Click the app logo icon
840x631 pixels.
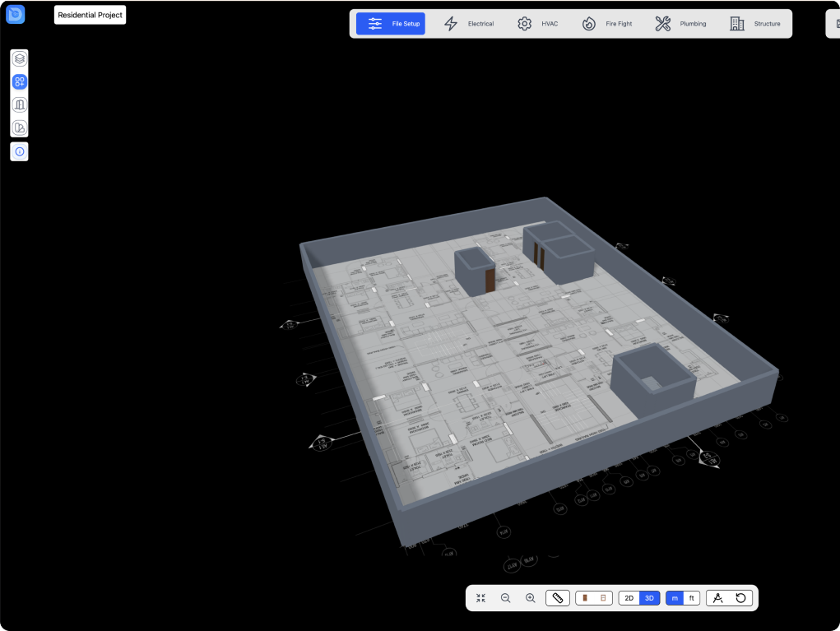[x=16, y=14]
